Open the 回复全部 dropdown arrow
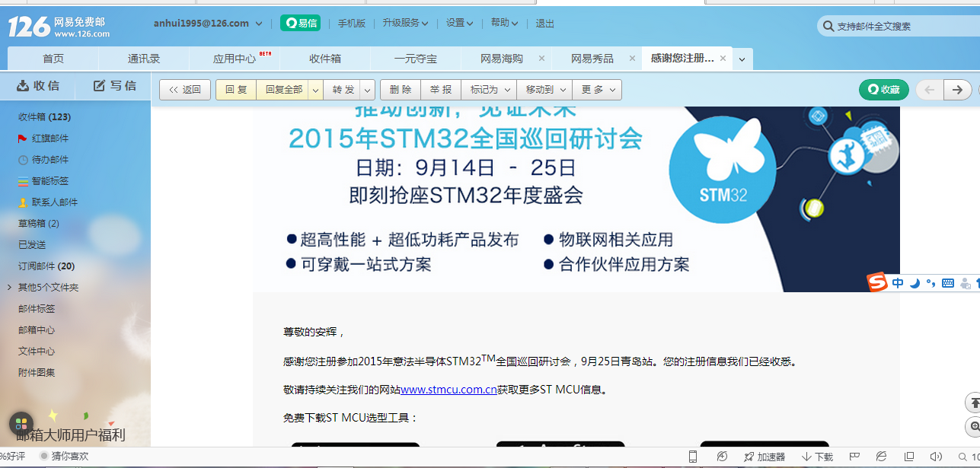980x468 pixels. (x=316, y=90)
